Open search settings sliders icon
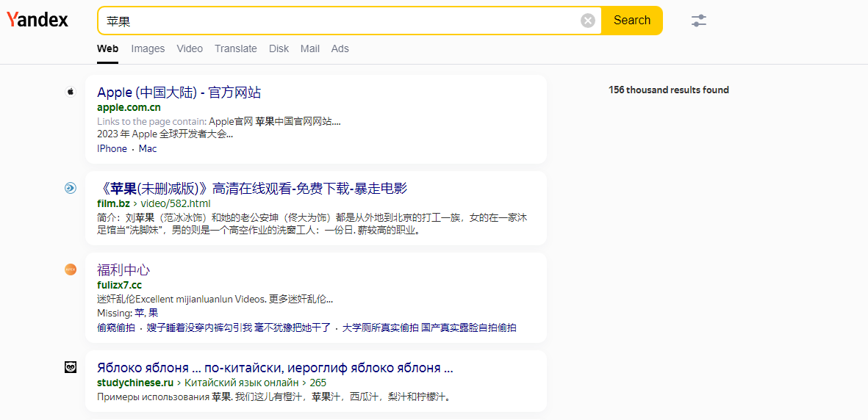This screenshot has height=420, width=868. pyautogui.click(x=699, y=21)
